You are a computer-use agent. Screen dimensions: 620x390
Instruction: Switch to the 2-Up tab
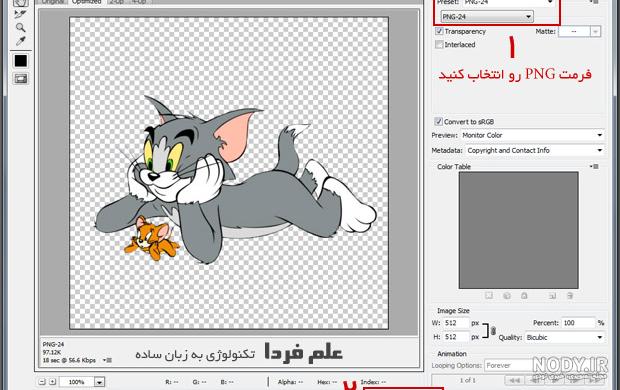pyautogui.click(x=116, y=2)
